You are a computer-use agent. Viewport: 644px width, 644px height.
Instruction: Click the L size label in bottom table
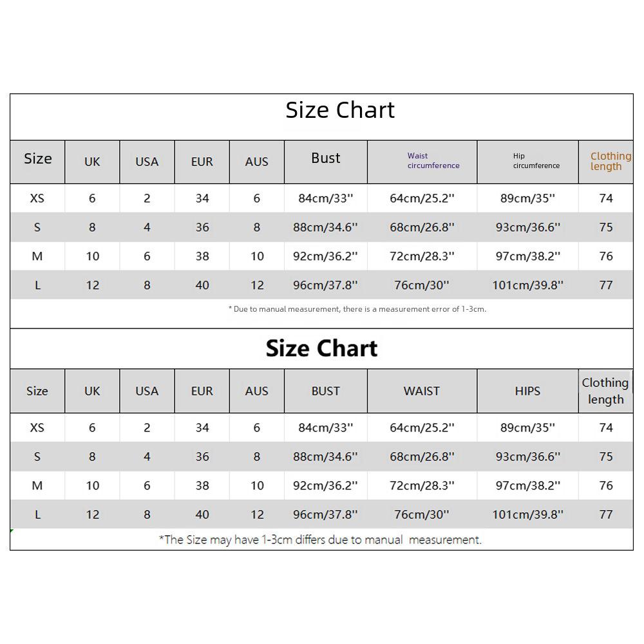38,515
